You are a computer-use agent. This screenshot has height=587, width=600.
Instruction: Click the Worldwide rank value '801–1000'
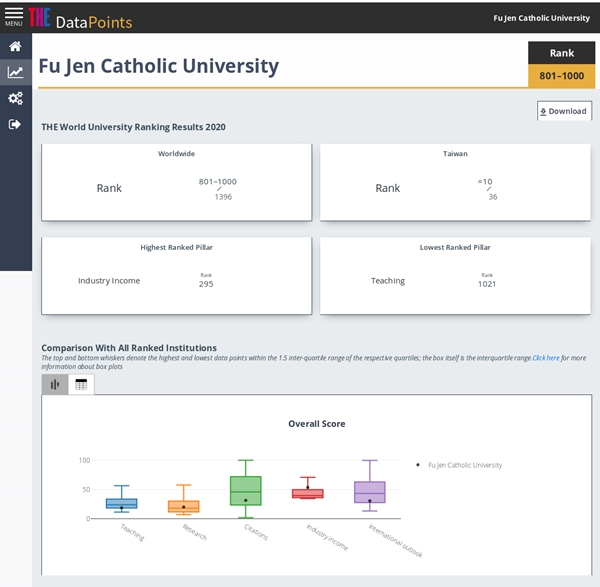(x=218, y=181)
